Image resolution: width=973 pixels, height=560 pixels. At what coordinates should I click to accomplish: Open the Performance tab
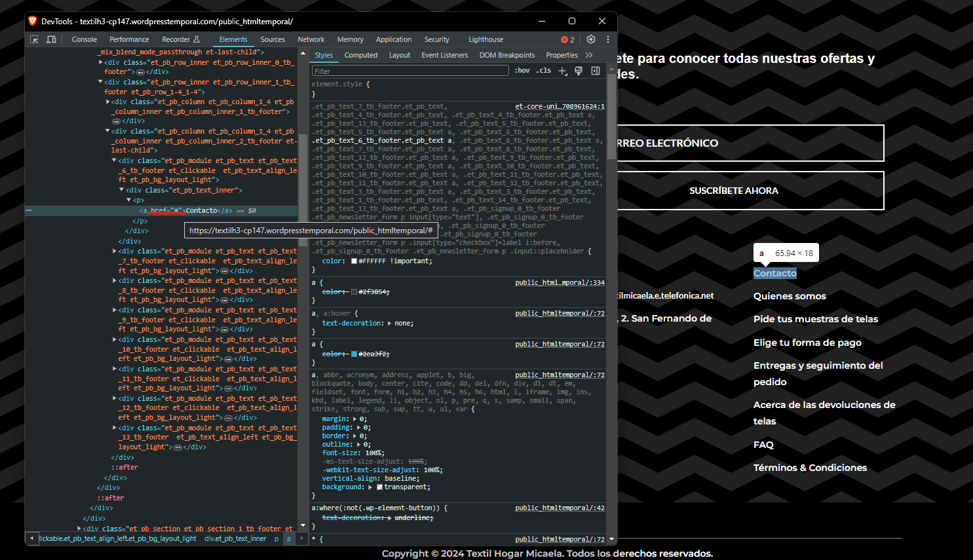pos(129,39)
